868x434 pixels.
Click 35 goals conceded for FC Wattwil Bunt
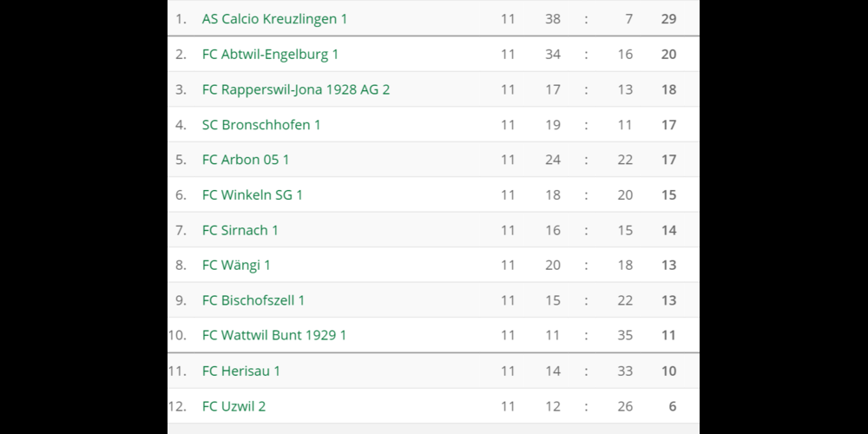coord(625,335)
